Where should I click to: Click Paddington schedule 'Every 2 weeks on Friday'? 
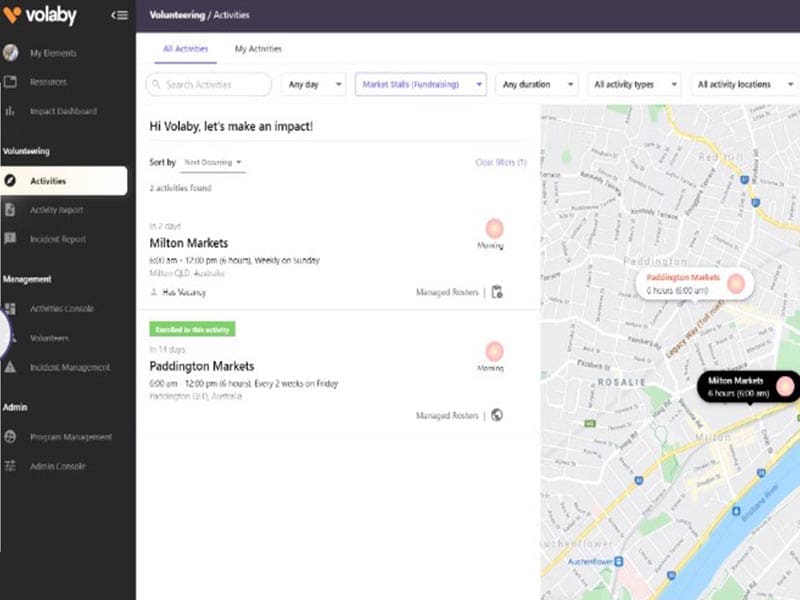(x=296, y=383)
